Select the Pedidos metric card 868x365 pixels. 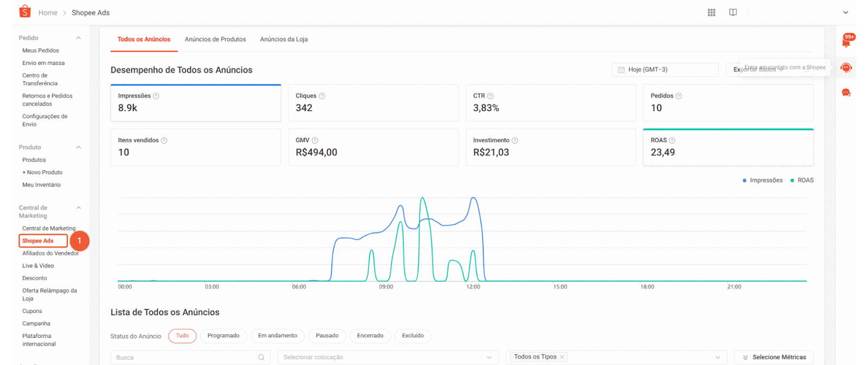click(728, 103)
